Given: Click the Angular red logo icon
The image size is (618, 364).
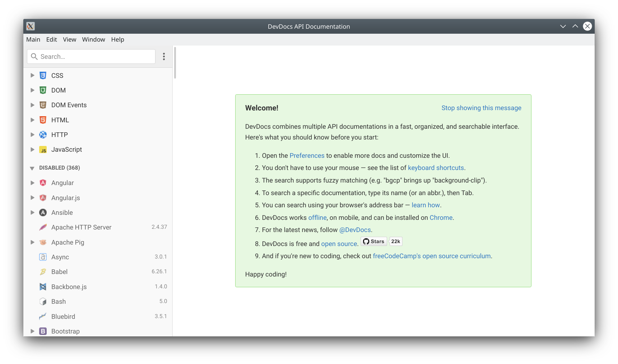Looking at the screenshot, I should tap(43, 183).
